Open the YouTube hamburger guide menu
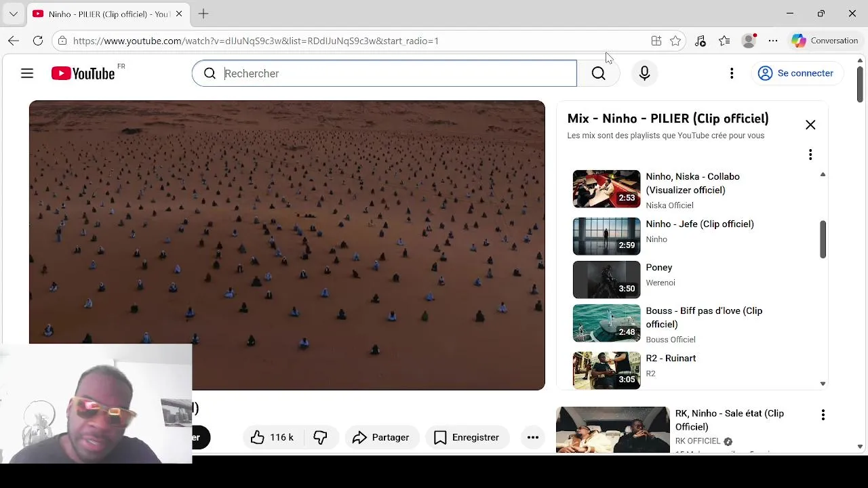Viewport: 868px width, 488px height. (x=27, y=73)
